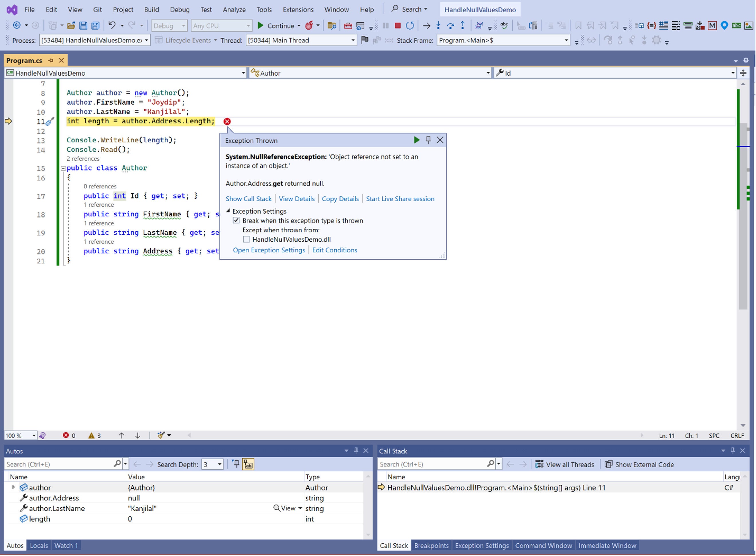Open the Debug menu
Viewport: 756px width, 556px height.
pyautogui.click(x=180, y=9)
